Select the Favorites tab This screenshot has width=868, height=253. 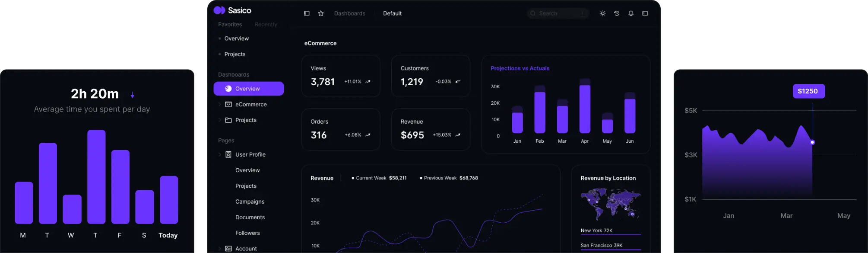[x=230, y=25]
